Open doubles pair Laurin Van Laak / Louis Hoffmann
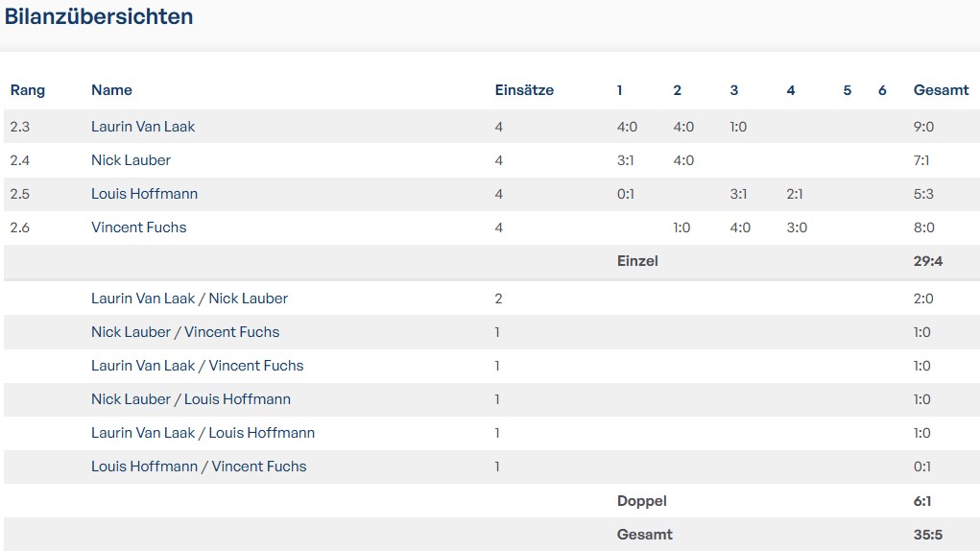The width and height of the screenshot is (980, 551). [203, 433]
